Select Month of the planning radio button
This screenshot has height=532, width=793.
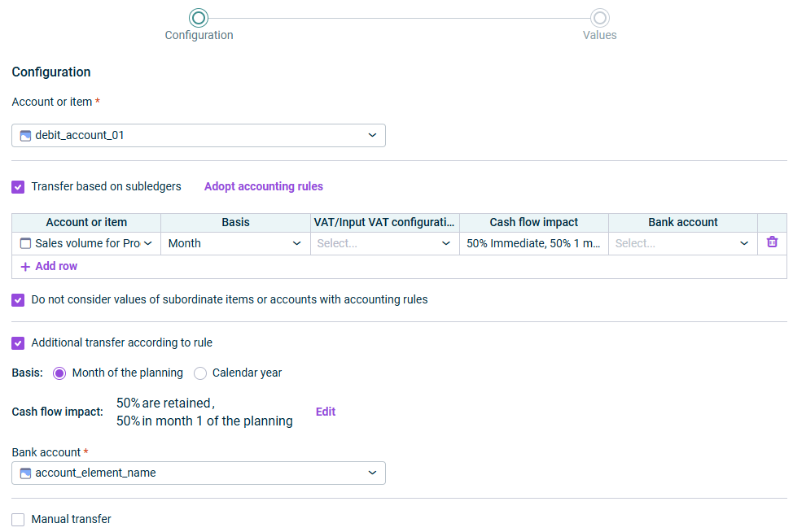(59, 373)
